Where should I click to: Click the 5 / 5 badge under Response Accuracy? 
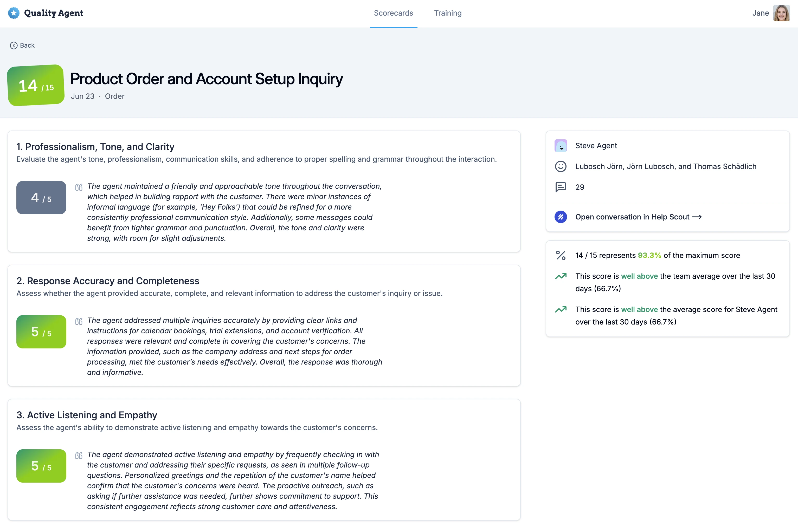pos(41,332)
